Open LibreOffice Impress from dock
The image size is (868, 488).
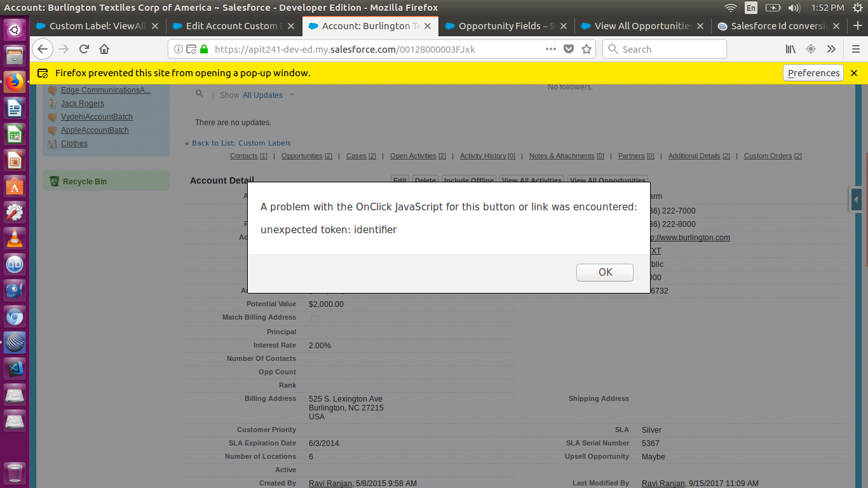[15, 160]
